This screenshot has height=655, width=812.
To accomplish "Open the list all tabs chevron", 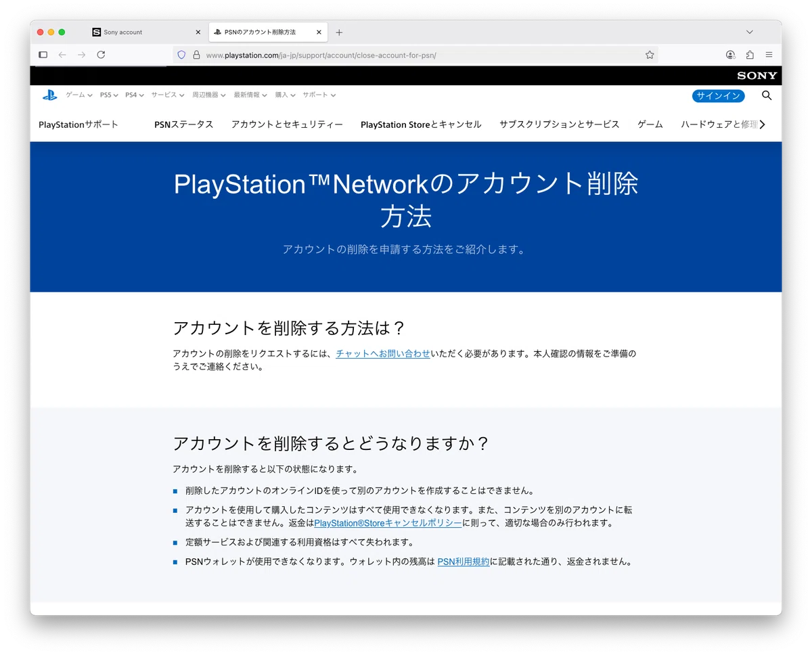I will (750, 32).
